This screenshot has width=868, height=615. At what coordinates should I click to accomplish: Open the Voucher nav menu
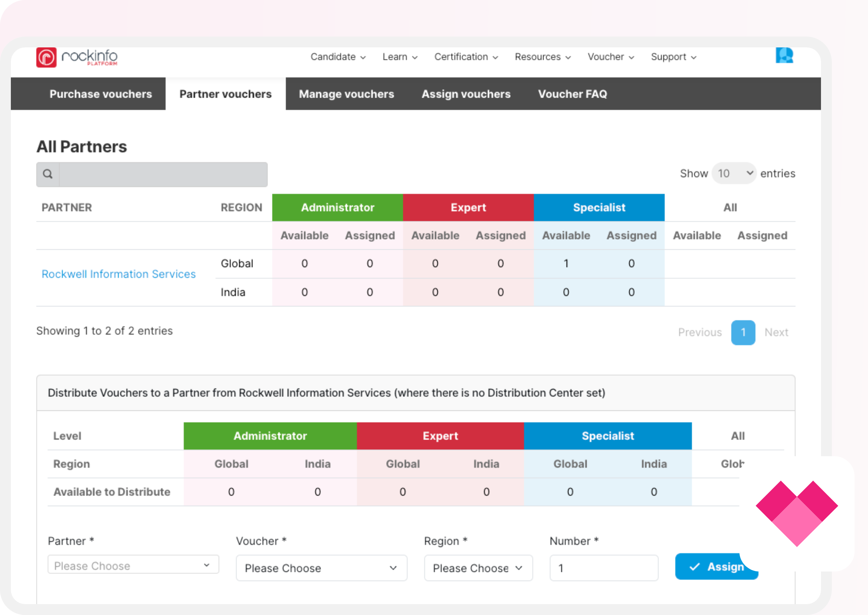coord(610,57)
